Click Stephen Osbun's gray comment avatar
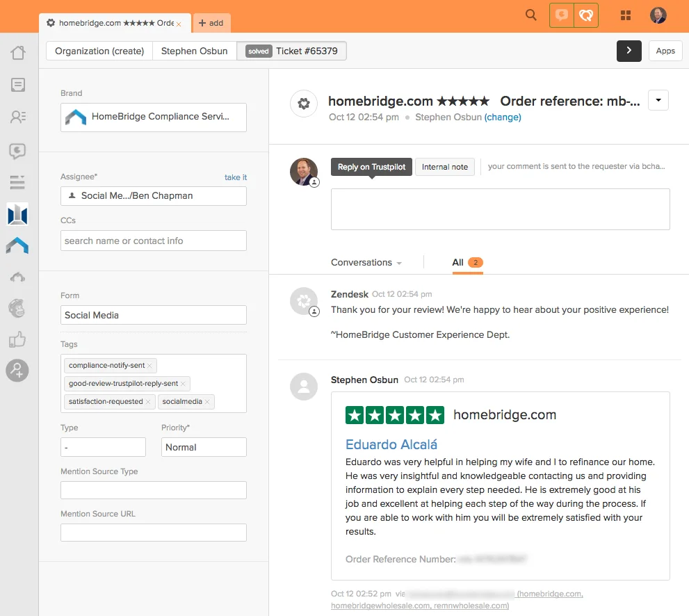 pyautogui.click(x=304, y=387)
